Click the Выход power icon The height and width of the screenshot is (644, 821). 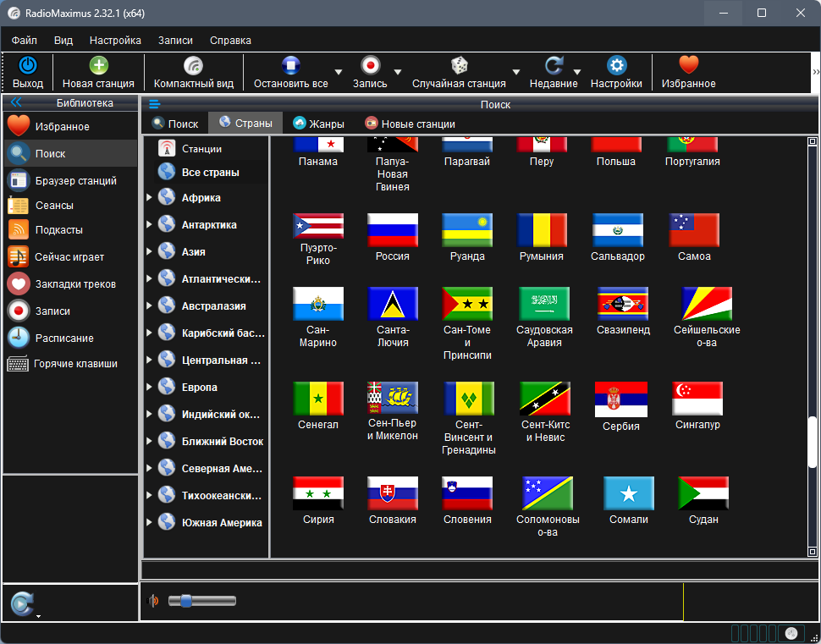point(28,65)
